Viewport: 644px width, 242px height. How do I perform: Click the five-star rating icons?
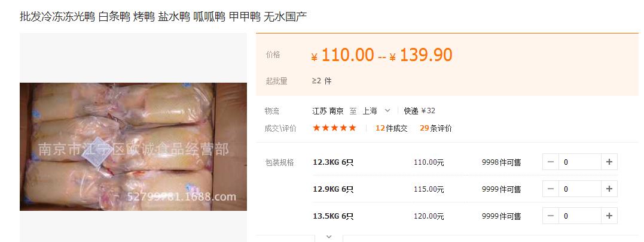coord(334,128)
